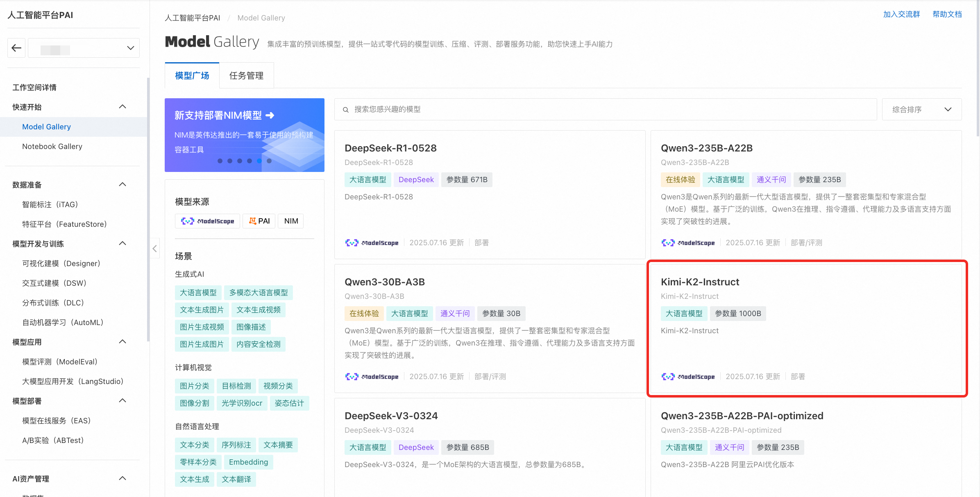Image resolution: width=980 pixels, height=497 pixels.
Task: Collapse the 快速开始 sidebar section
Action: [122, 107]
